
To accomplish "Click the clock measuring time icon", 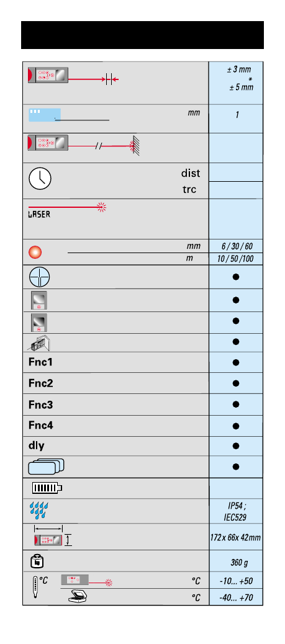I will [x=40, y=179].
